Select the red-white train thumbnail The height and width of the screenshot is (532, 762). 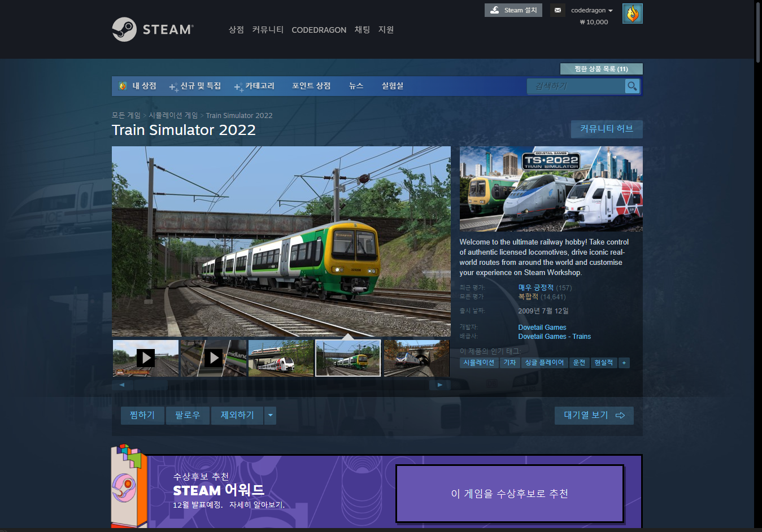[x=281, y=358]
